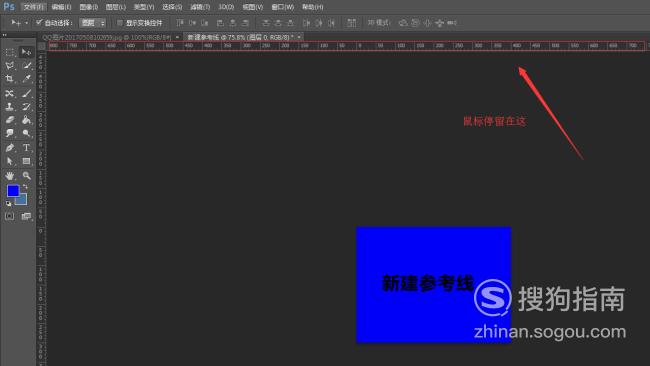Click the 3D roll mode icon
The width and height of the screenshot is (650, 366).
pos(415,23)
